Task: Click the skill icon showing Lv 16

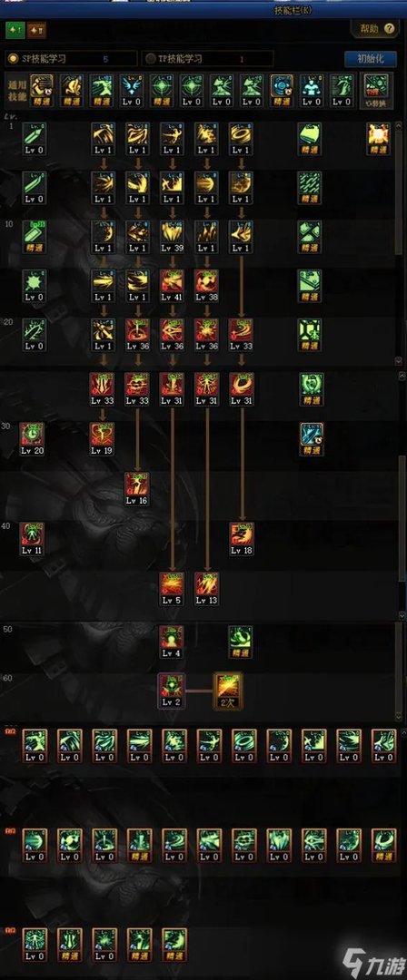Action: pyautogui.click(x=137, y=485)
